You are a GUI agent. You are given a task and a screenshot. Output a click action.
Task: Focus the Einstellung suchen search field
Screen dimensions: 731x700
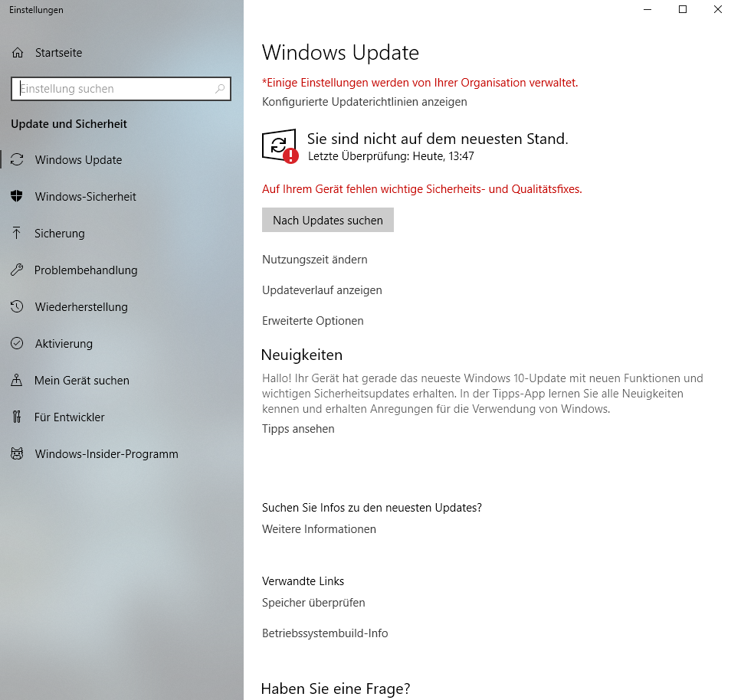[121, 89]
